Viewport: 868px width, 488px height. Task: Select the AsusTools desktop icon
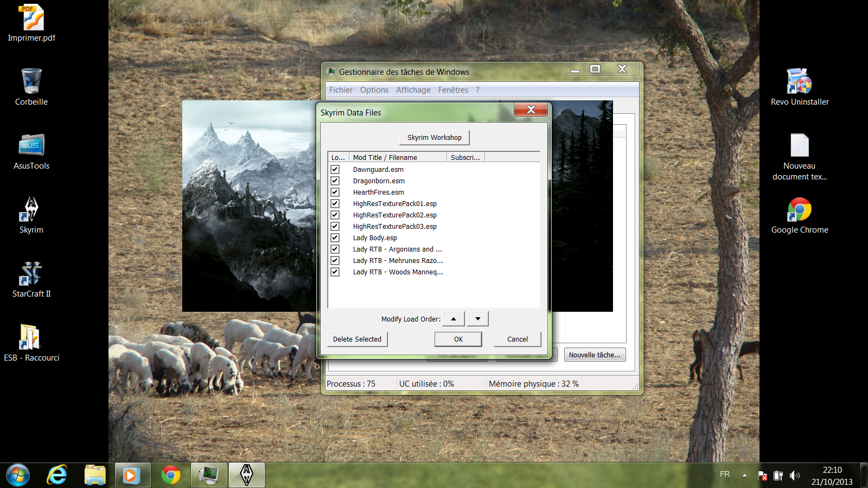pos(31,151)
